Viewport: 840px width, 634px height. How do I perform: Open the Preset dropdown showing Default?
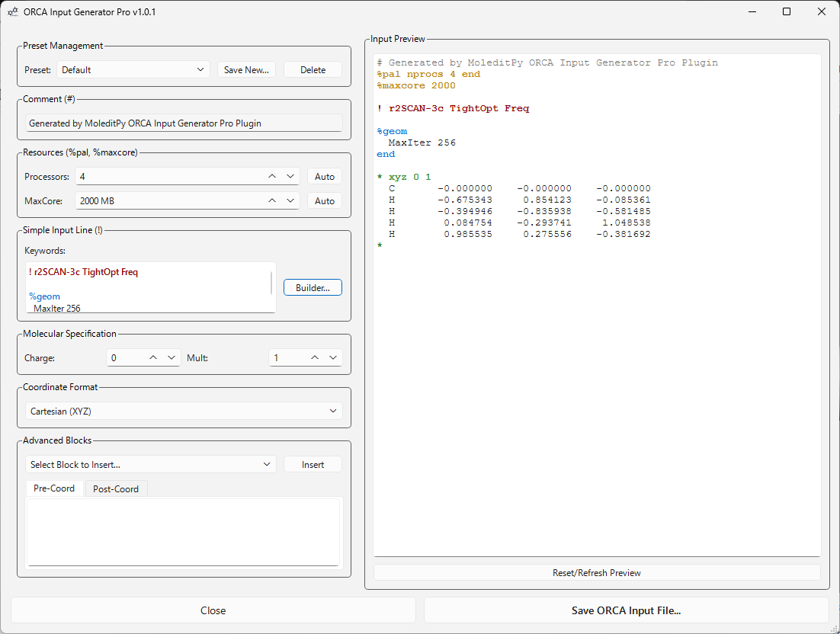pyautogui.click(x=133, y=69)
